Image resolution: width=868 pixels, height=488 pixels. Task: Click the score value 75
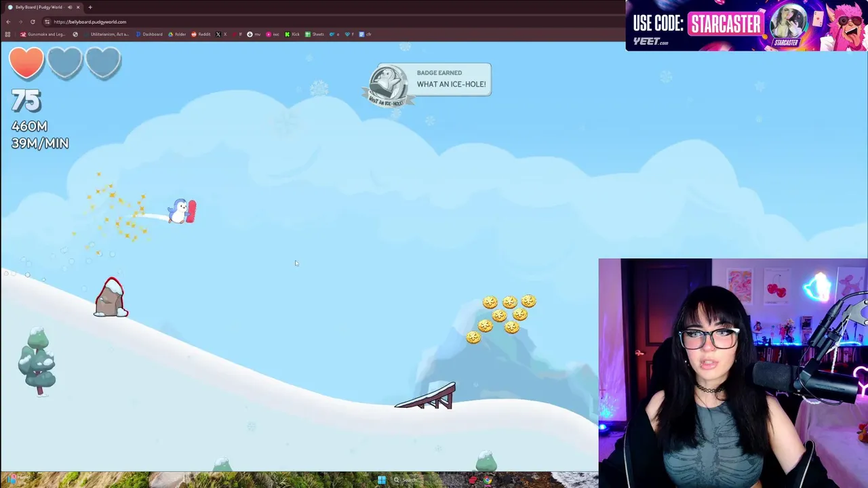point(26,102)
